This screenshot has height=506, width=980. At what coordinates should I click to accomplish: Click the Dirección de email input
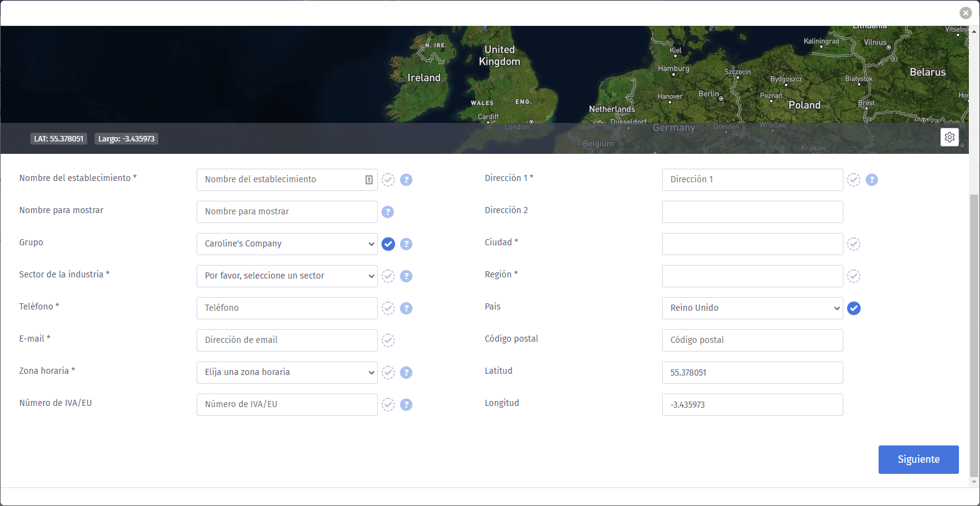(x=287, y=340)
